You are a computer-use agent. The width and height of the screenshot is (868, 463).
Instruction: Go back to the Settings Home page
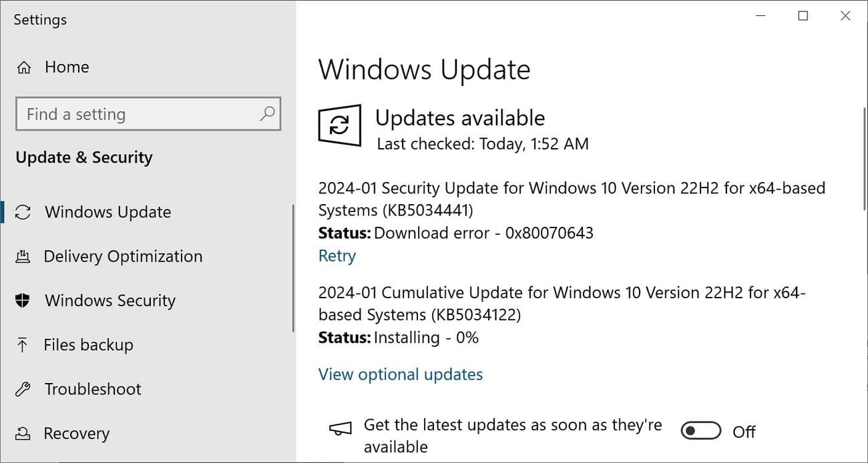66,67
